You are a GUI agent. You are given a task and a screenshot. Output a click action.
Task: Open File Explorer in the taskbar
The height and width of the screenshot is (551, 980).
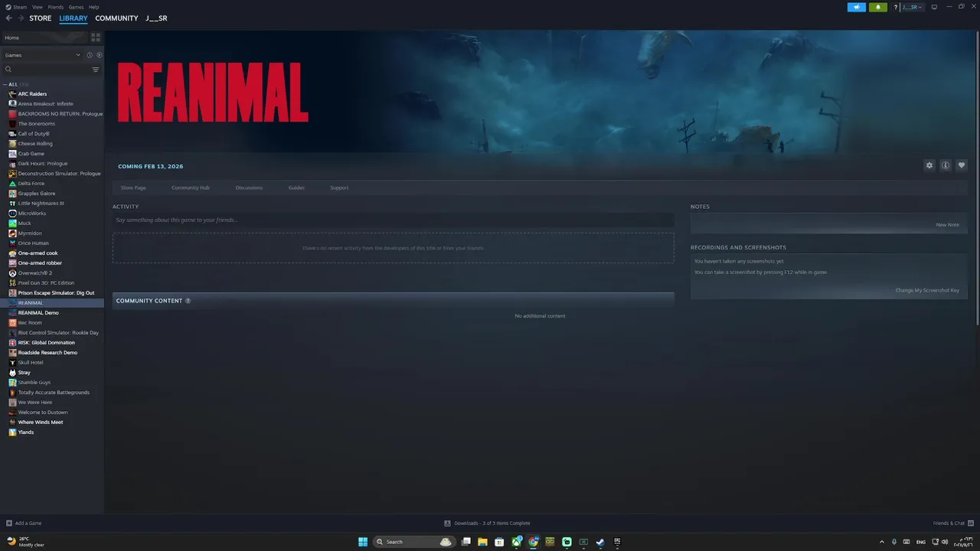[482, 542]
